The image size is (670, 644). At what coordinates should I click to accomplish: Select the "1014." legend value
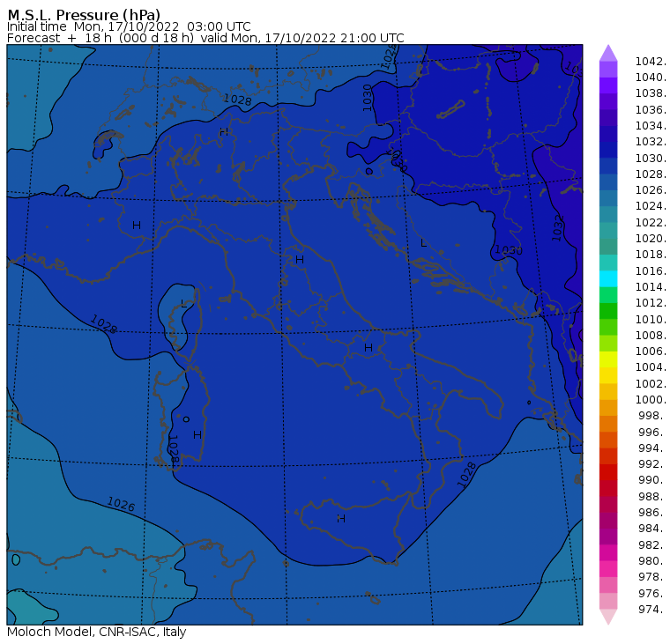pos(651,287)
